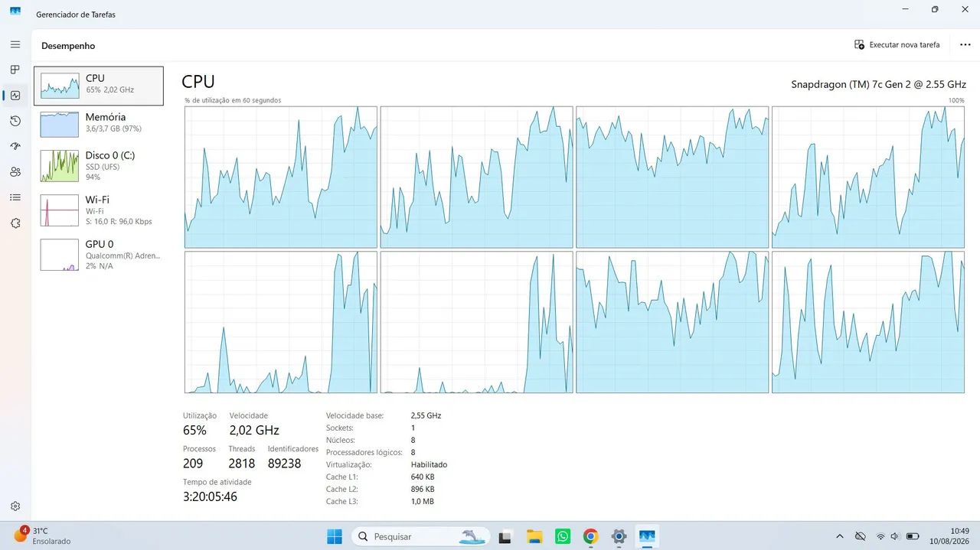Open the Details list icon
The height and width of the screenshot is (550, 980).
pyautogui.click(x=15, y=197)
